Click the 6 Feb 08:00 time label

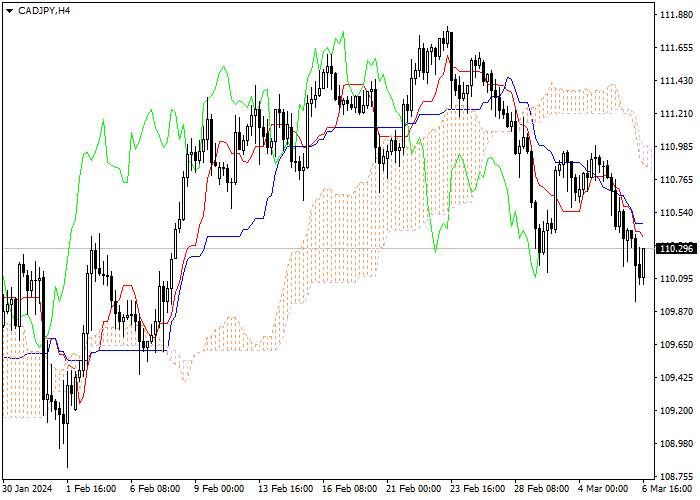pos(156,489)
